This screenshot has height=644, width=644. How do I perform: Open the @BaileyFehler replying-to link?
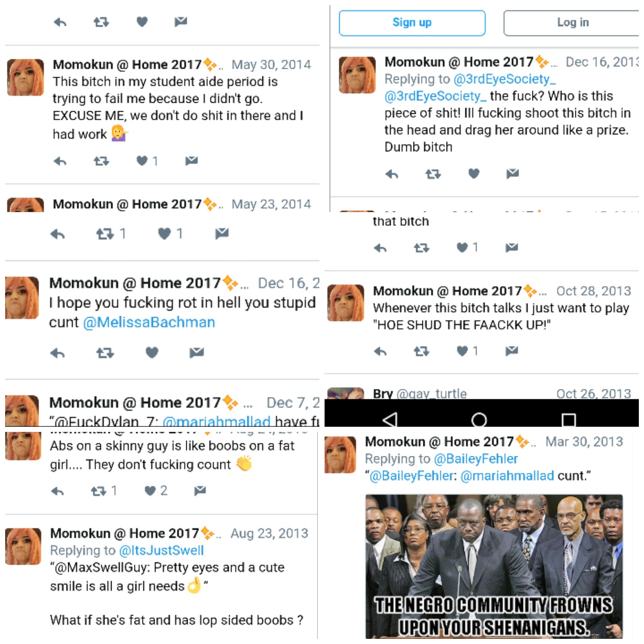[x=476, y=459]
